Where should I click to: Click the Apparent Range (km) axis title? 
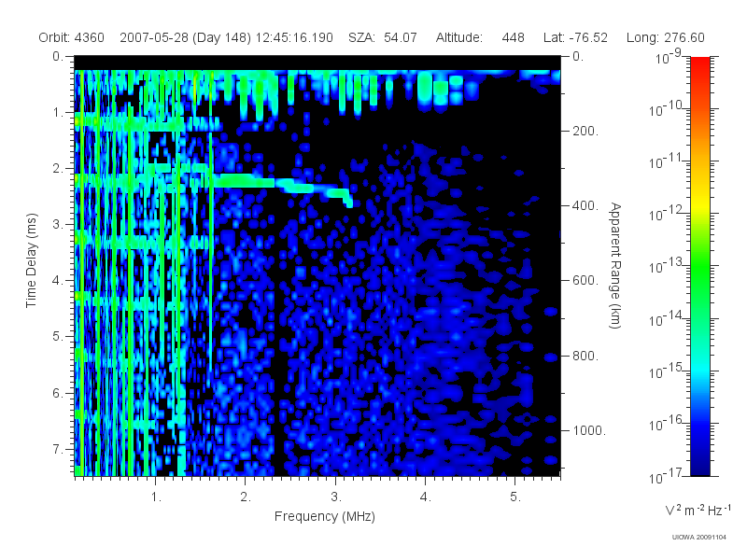pyautogui.click(x=615, y=266)
